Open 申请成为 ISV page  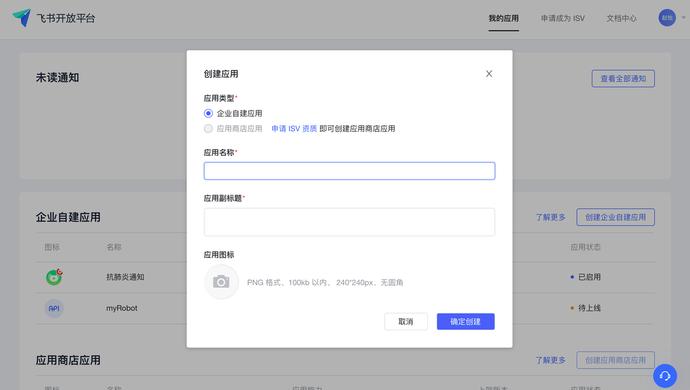[563, 18]
